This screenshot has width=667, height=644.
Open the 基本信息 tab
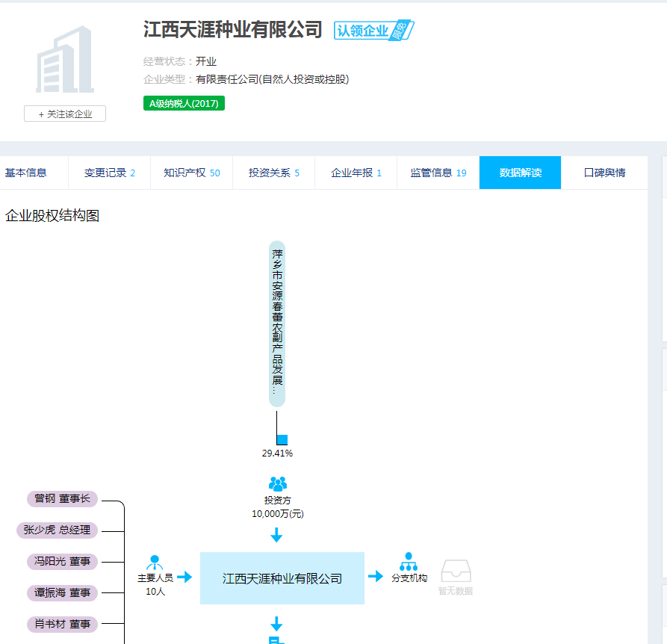click(26, 173)
